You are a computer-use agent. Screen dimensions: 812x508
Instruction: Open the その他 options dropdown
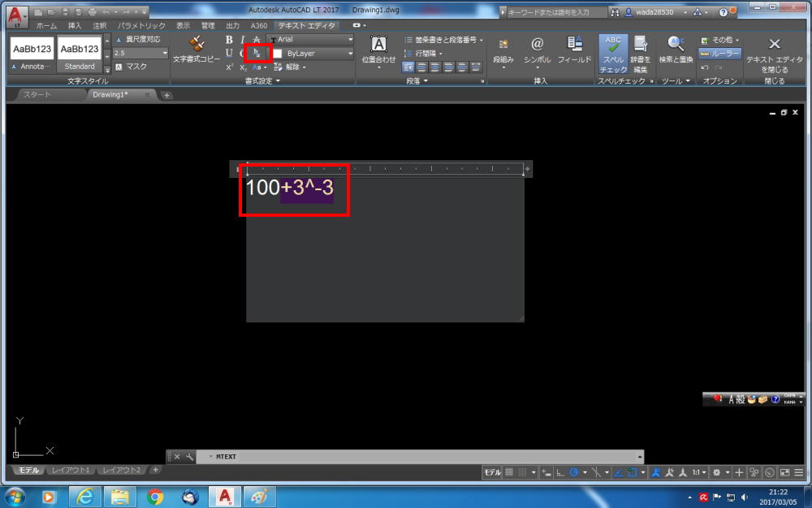(719, 40)
